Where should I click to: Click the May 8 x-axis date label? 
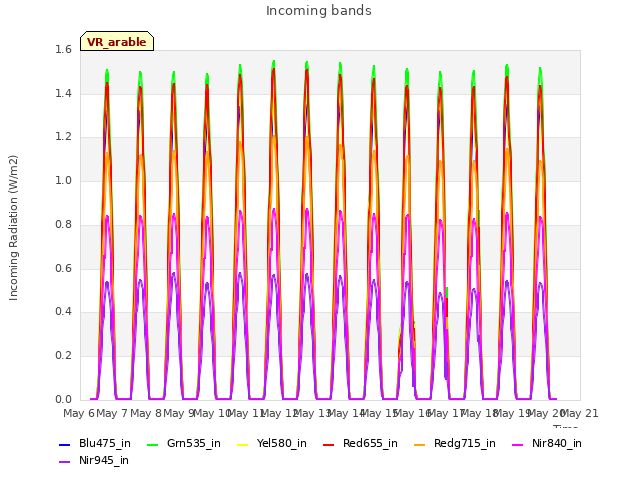145,413
